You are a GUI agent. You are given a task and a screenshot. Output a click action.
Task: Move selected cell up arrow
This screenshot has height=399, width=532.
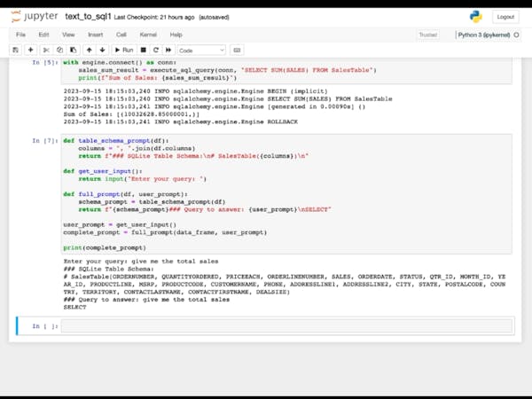[x=90, y=51]
